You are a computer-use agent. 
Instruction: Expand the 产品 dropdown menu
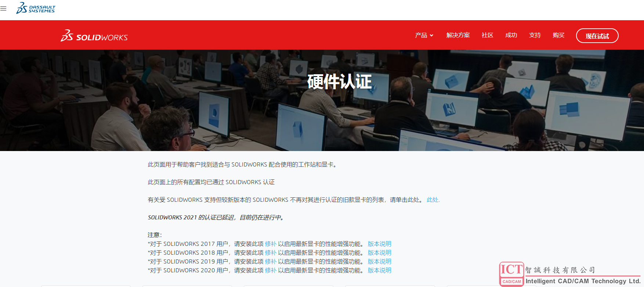(x=424, y=35)
